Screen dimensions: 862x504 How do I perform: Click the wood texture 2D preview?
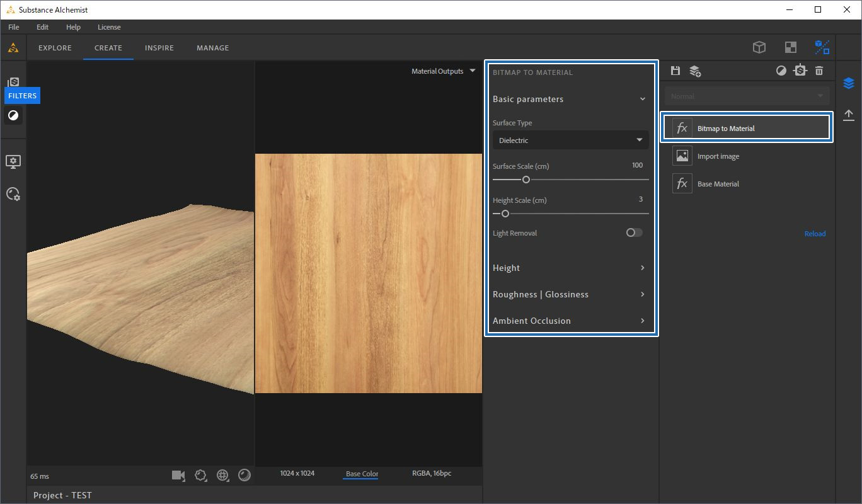point(368,273)
